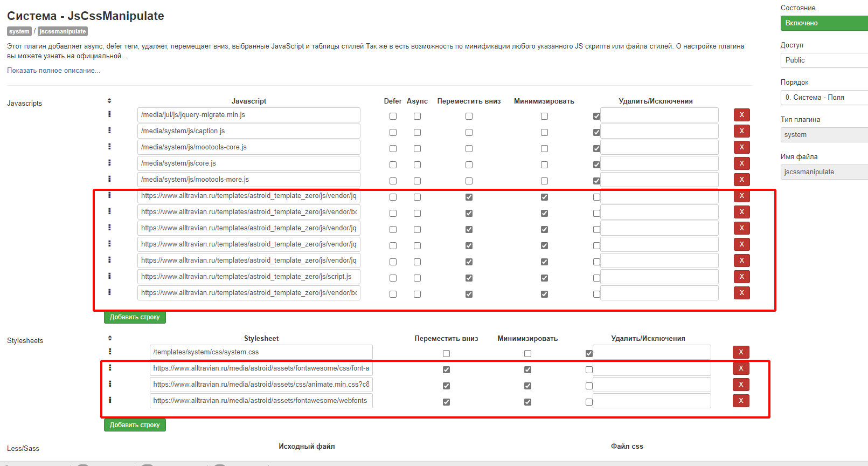Click the Исходный файл column header
The width and height of the screenshot is (868, 466).
click(307, 447)
